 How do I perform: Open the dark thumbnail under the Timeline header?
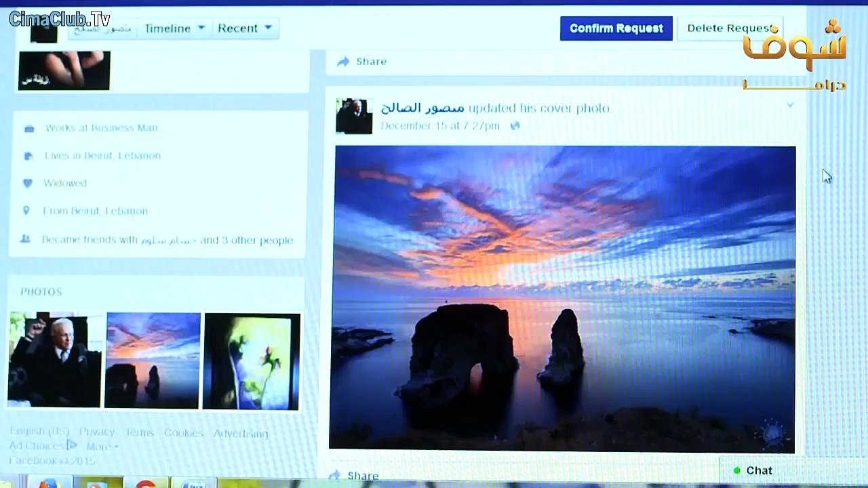tap(64, 70)
